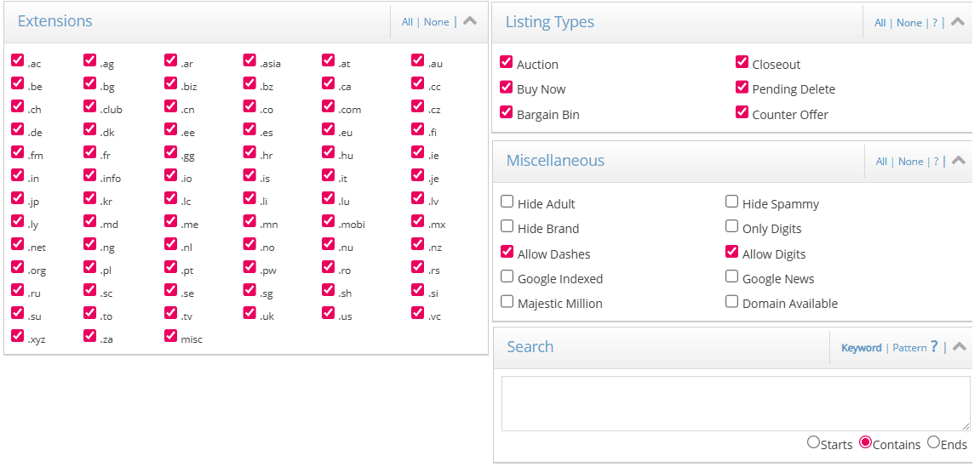Uncheck the .ca extension

tap(328, 83)
